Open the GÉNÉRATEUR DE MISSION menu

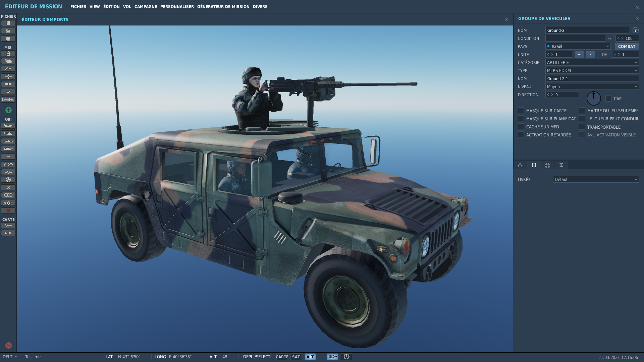pyautogui.click(x=223, y=7)
